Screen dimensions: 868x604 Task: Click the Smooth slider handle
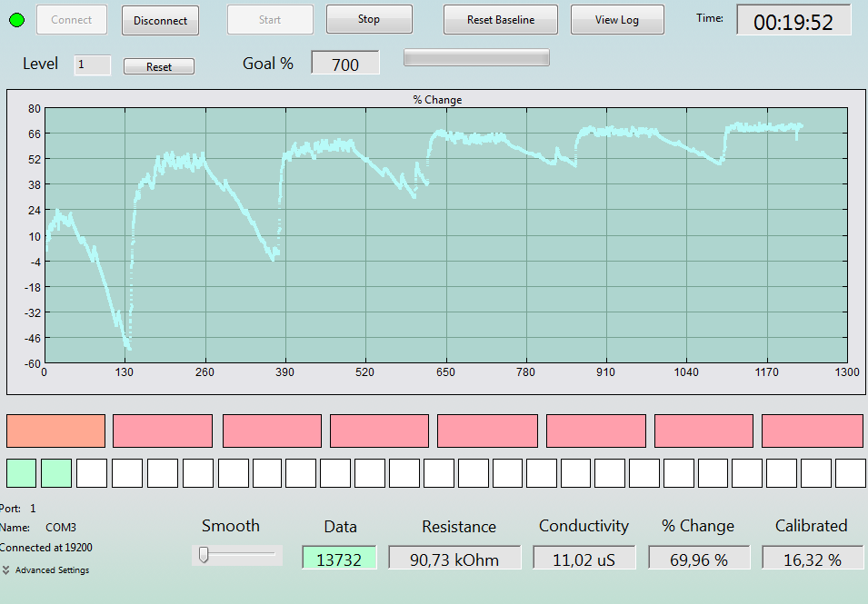[x=204, y=554]
